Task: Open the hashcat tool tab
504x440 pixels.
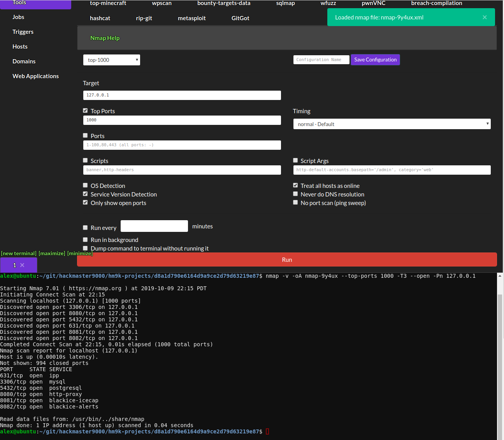Action: [x=100, y=18]
